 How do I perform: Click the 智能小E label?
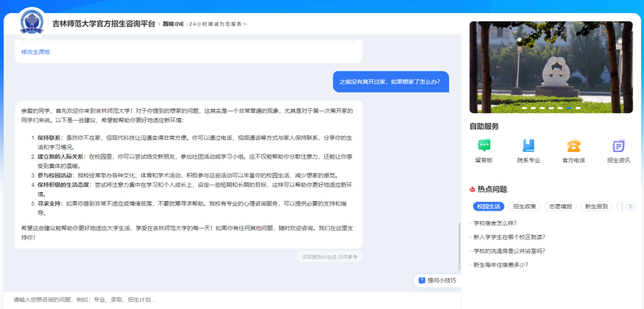[174, 24]
